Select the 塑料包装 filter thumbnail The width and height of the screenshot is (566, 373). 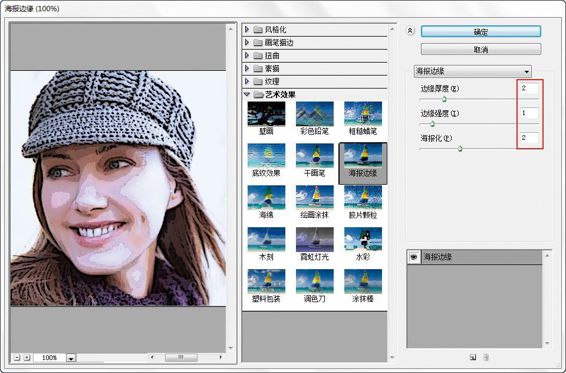point(266,286)
